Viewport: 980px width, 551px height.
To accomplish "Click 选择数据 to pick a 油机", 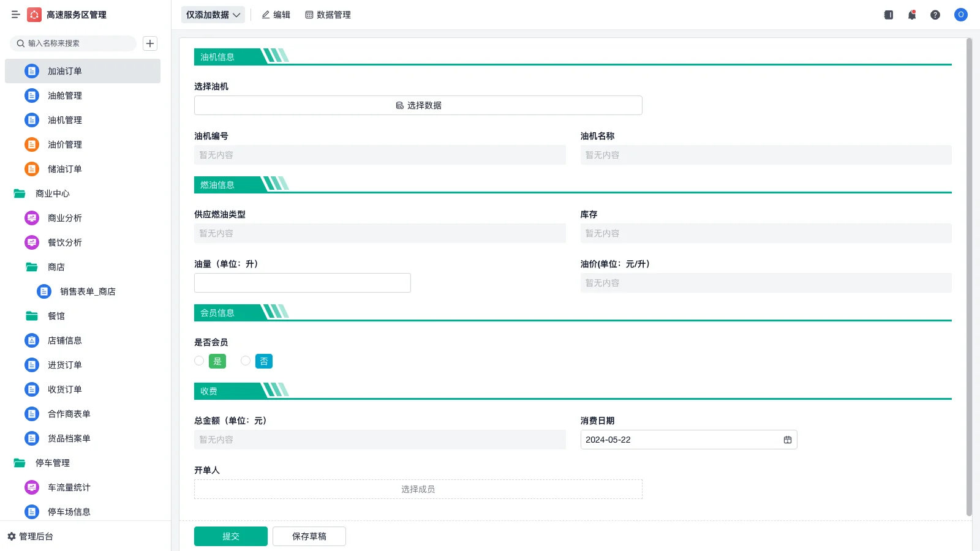I will tap(418, 105).
